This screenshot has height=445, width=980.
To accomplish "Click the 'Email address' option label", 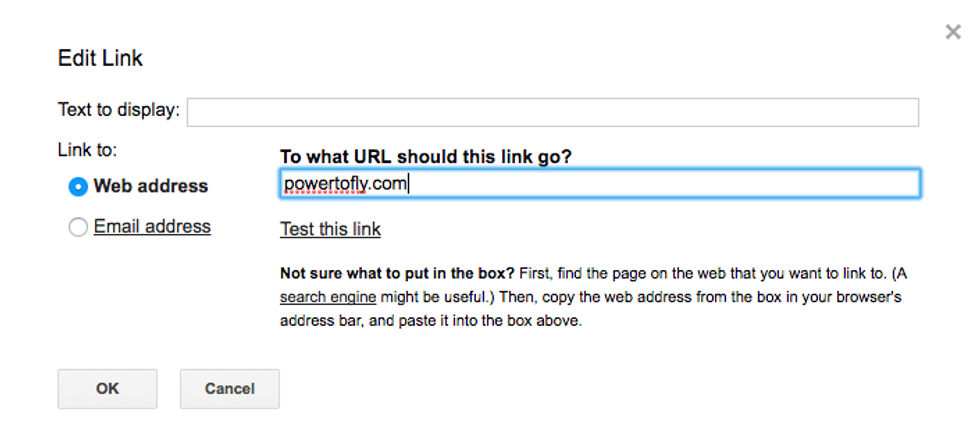I will point(152,227).
